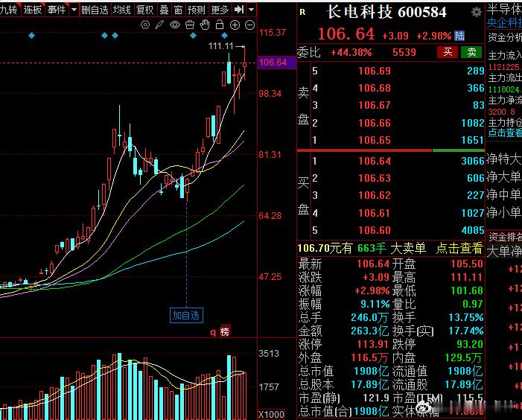Click the R margin-trading badge
The height and width of the screenshot is (420, 522).
point(302,13)
